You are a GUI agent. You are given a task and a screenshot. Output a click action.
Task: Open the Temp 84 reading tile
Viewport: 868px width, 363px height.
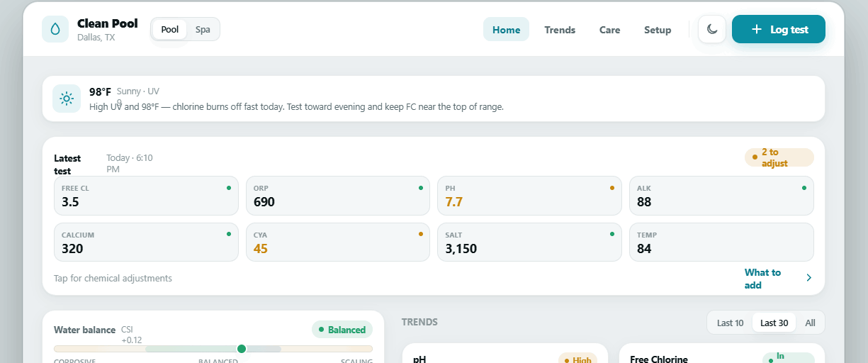coord(721,242)
